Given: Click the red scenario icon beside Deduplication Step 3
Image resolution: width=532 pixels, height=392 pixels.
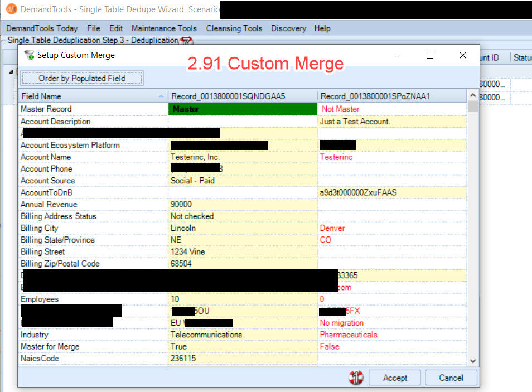Looking at the screenshot, I should pyautogui.click(x=186, y=40).
